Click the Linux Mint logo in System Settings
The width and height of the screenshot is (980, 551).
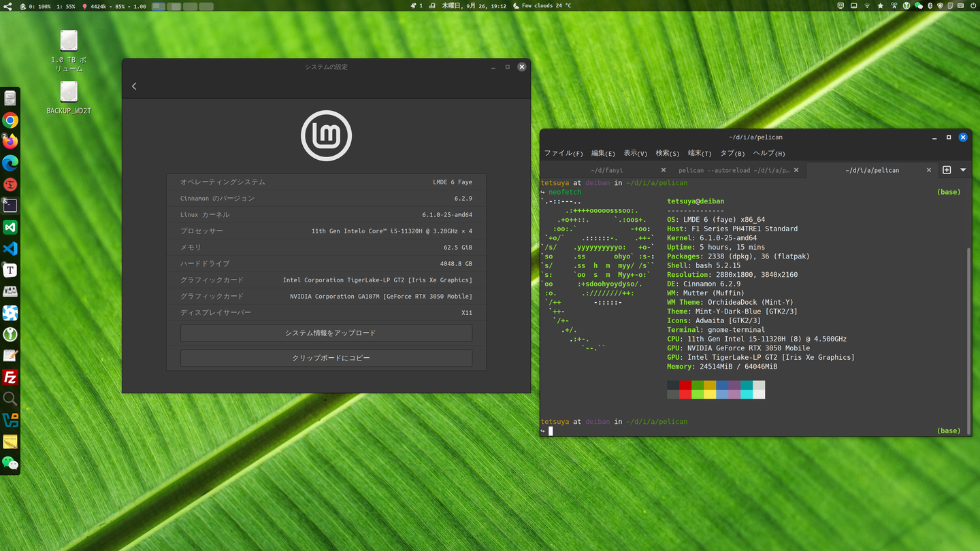(326, 135)
